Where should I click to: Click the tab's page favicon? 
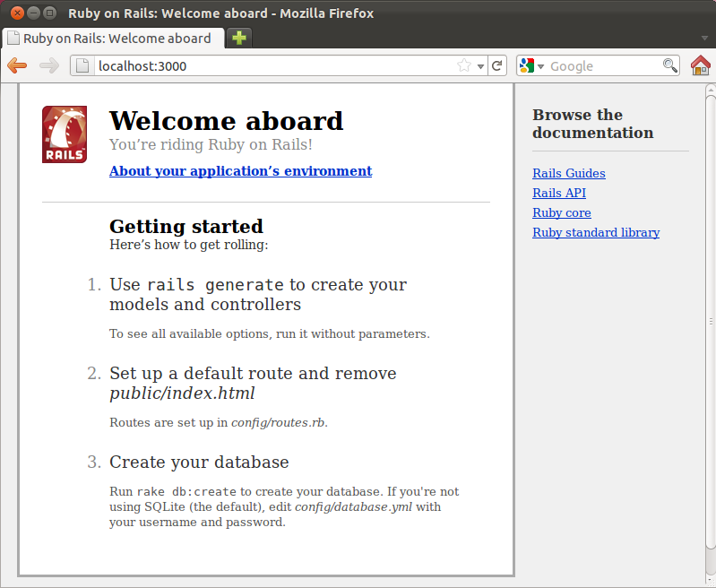13,39
